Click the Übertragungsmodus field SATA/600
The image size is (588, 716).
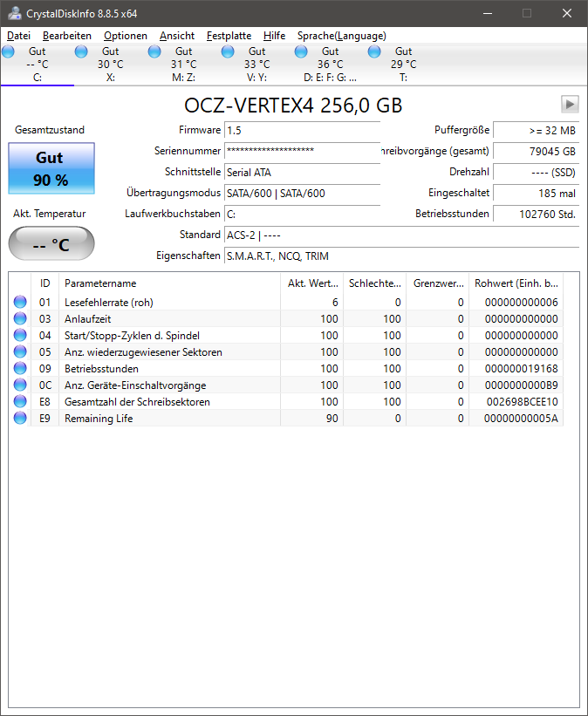tap(303, 193)
